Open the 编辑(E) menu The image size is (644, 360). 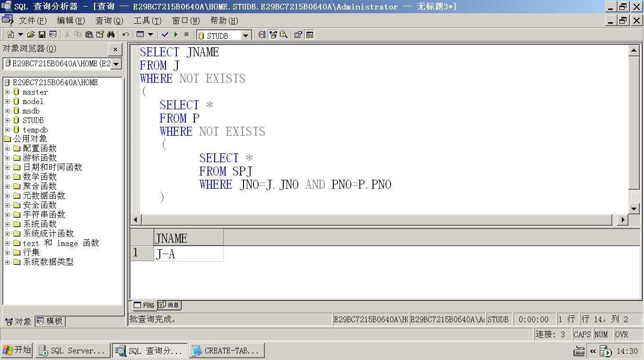71,21
